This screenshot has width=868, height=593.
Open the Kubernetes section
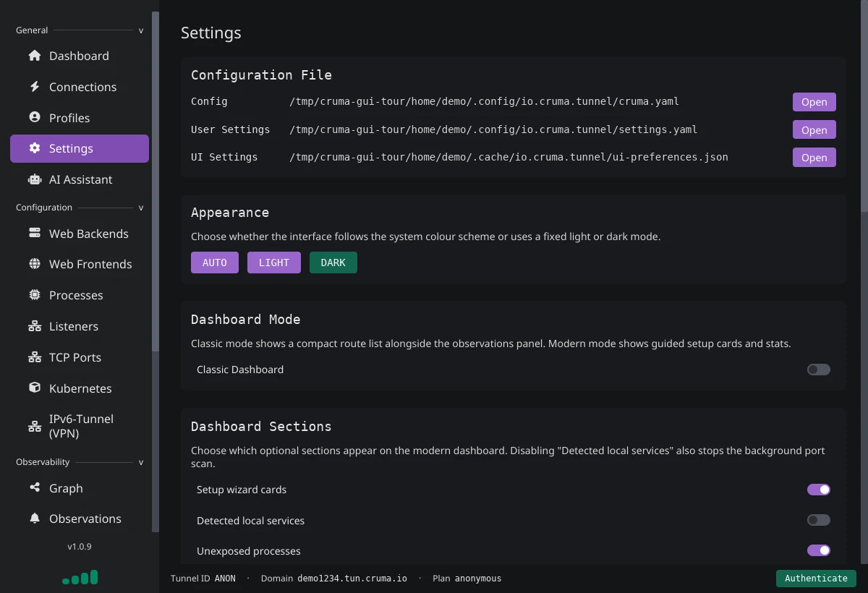[80, 388]
